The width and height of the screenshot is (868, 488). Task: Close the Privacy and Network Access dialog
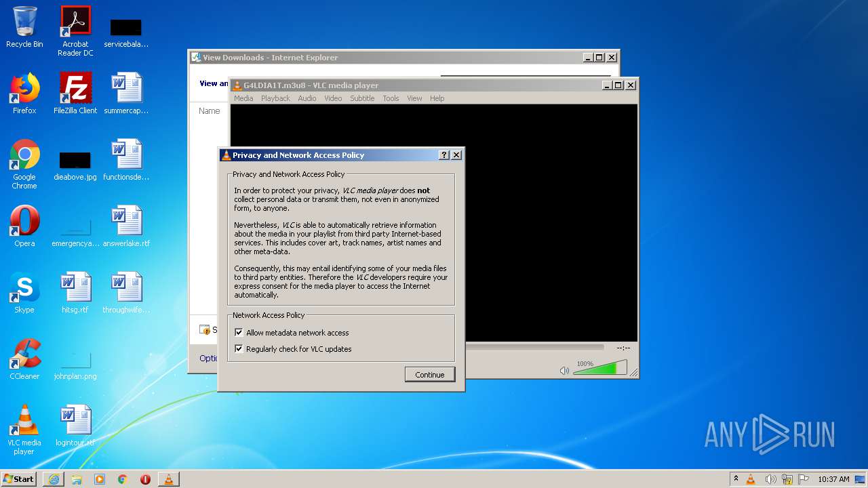pyautogui.click(x=456, y=155)
